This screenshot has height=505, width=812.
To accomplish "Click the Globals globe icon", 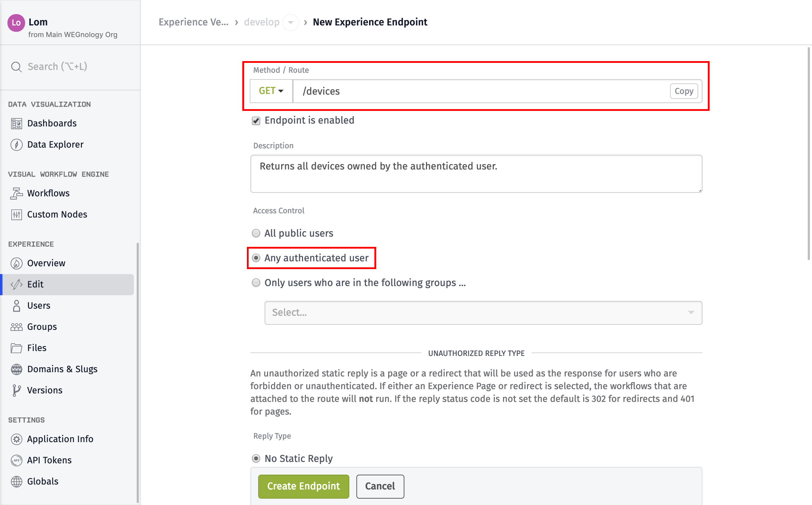I will pyautogui.click(x=16, y=482).
